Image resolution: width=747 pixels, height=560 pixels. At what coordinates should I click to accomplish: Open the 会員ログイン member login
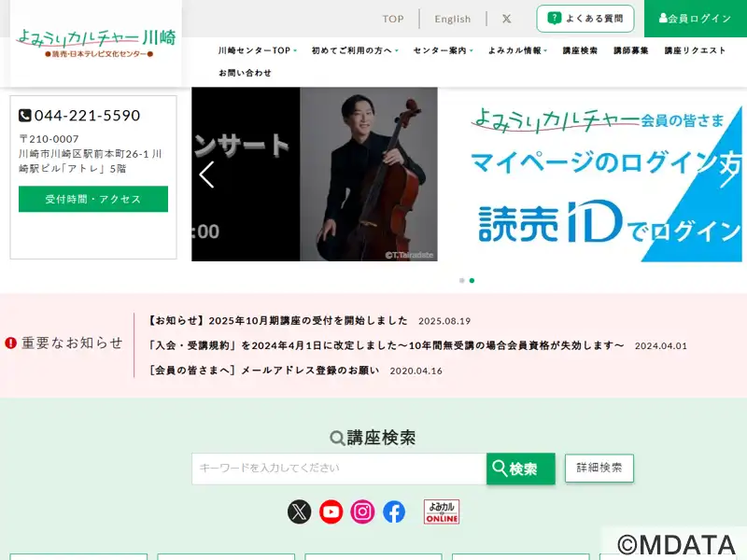pyautogui.click(x=696, y=19)
